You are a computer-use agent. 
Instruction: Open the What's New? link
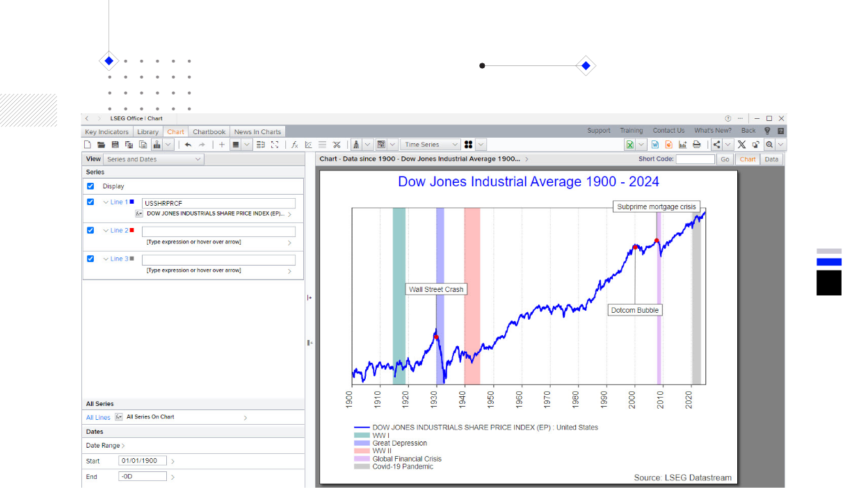click(713, 131)
